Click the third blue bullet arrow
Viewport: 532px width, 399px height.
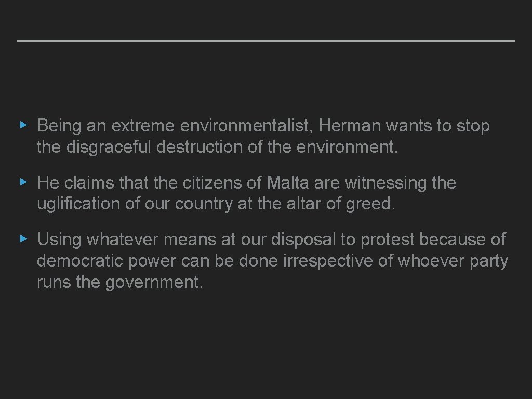(x=22, y=239)
